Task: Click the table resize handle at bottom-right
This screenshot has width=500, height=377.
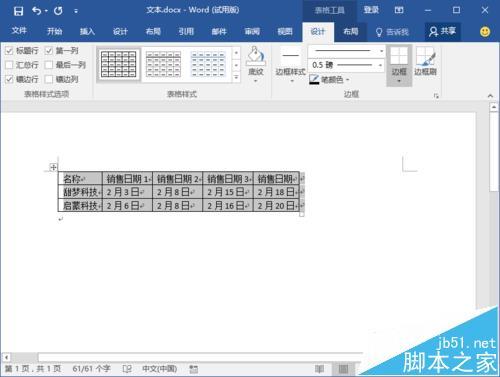Action: [302, 214]
